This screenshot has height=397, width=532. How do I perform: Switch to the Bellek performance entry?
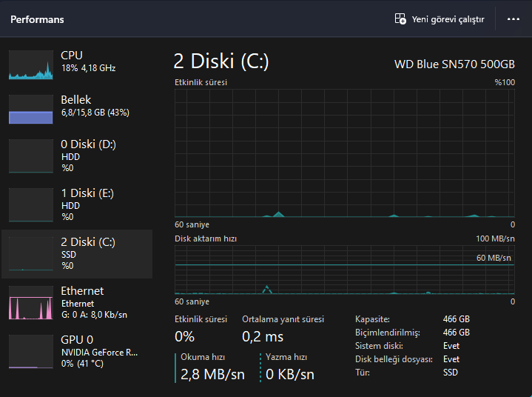95,106
